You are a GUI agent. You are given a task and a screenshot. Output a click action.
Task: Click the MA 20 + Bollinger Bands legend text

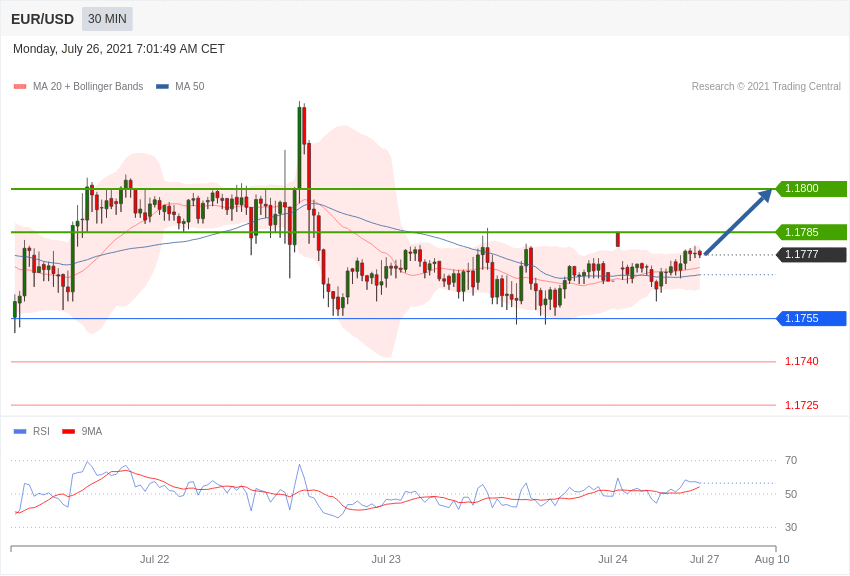pos(88,87)
